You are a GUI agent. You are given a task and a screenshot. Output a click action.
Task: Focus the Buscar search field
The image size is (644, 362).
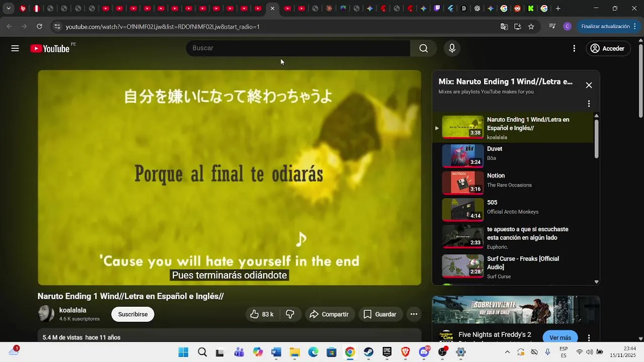[299, 48]
